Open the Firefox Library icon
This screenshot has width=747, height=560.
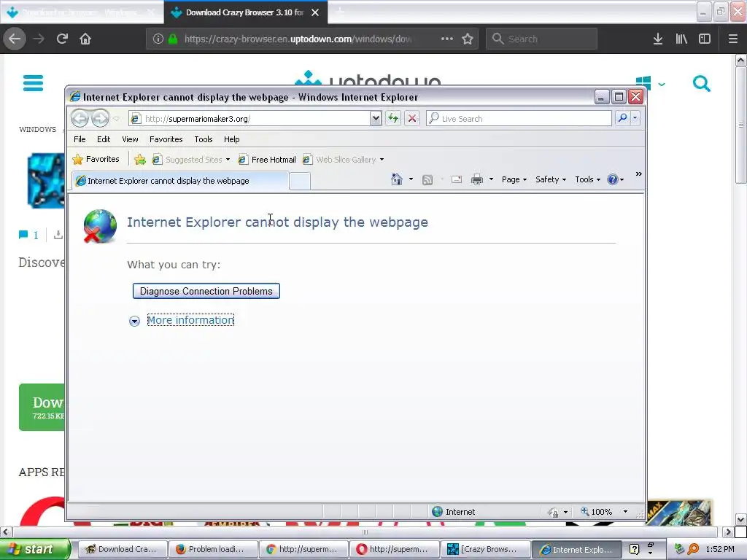tap(681, 39)
